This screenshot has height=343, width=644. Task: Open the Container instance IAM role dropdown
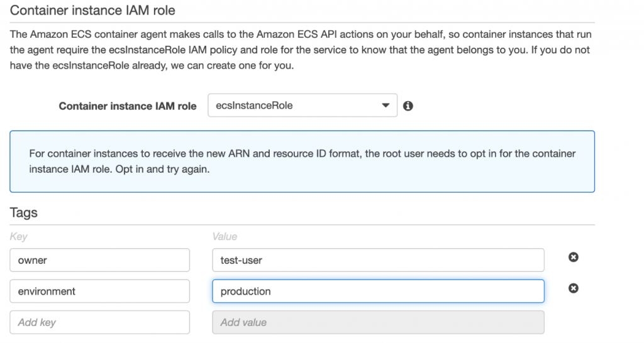[x=303, y=106]
